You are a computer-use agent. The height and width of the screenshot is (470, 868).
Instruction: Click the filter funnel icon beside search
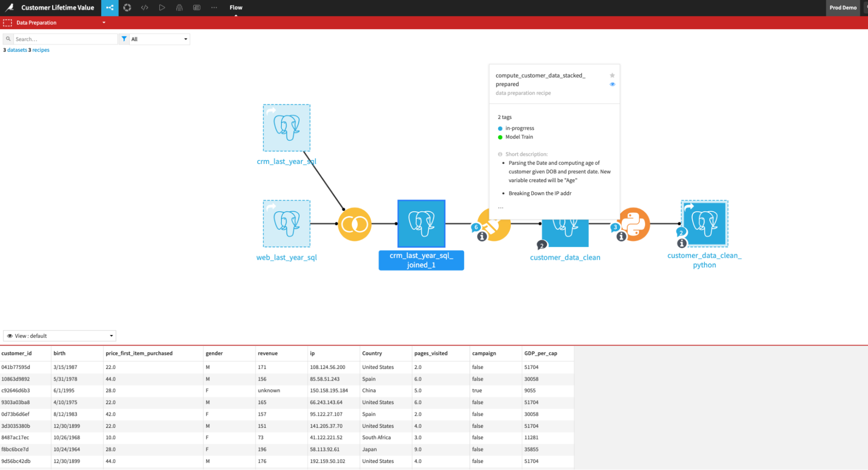click(124, 39)
